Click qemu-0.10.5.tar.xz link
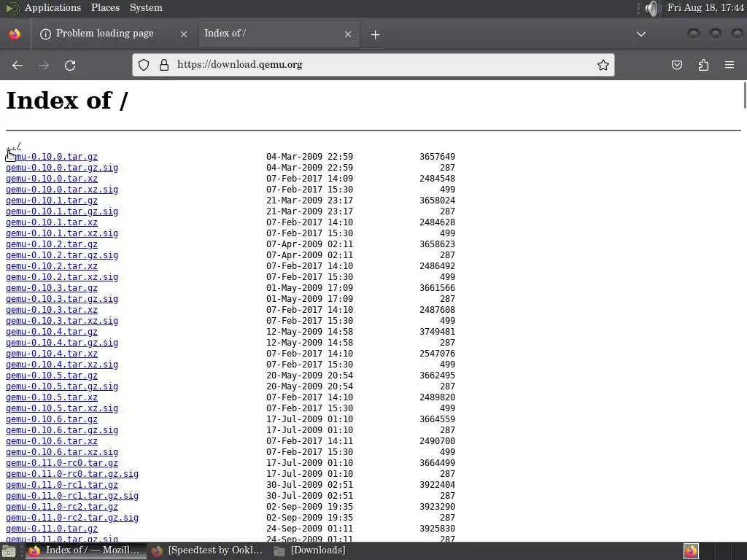Screen dimensions: 747x560 pos(52,397)
